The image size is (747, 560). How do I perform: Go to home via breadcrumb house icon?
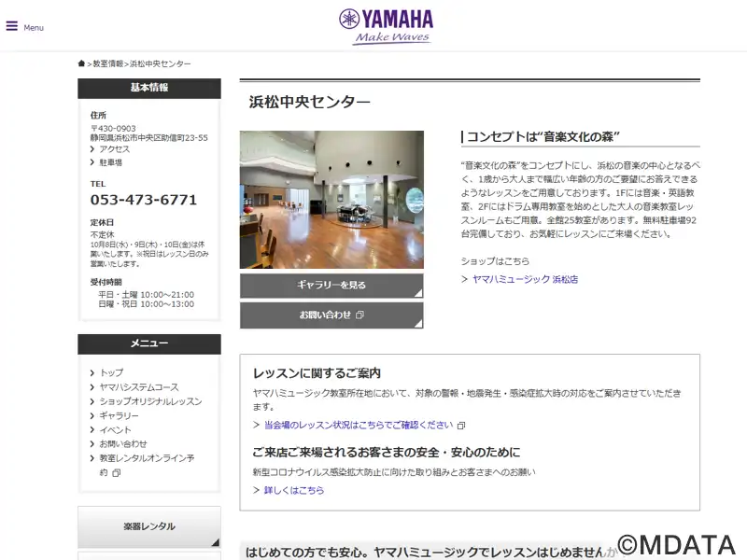(81, 63)
